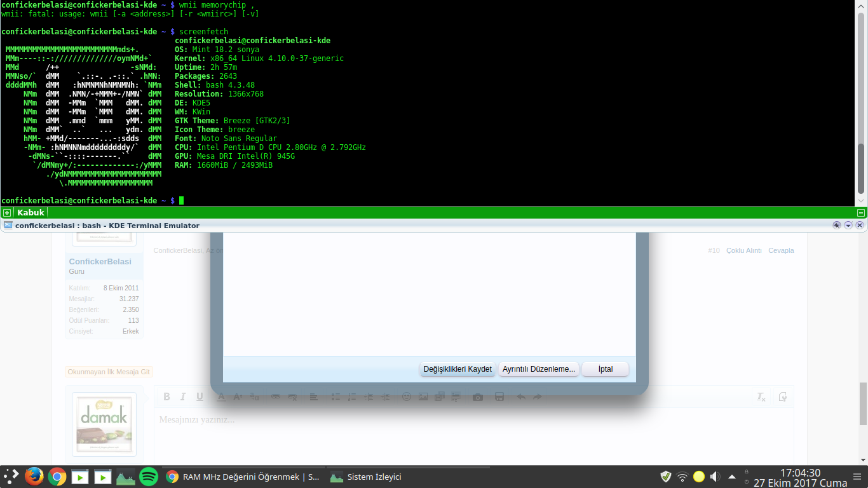Click the Beğenileri count 2.350
868x488 pixels.
pos(131,309)
